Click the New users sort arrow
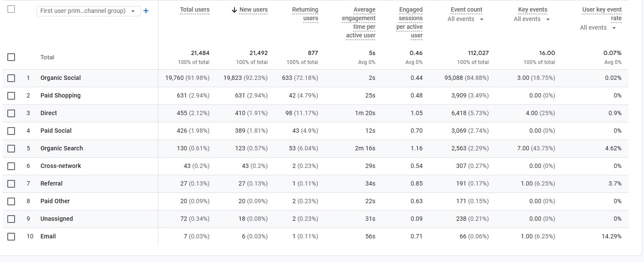 pos(234,10)
